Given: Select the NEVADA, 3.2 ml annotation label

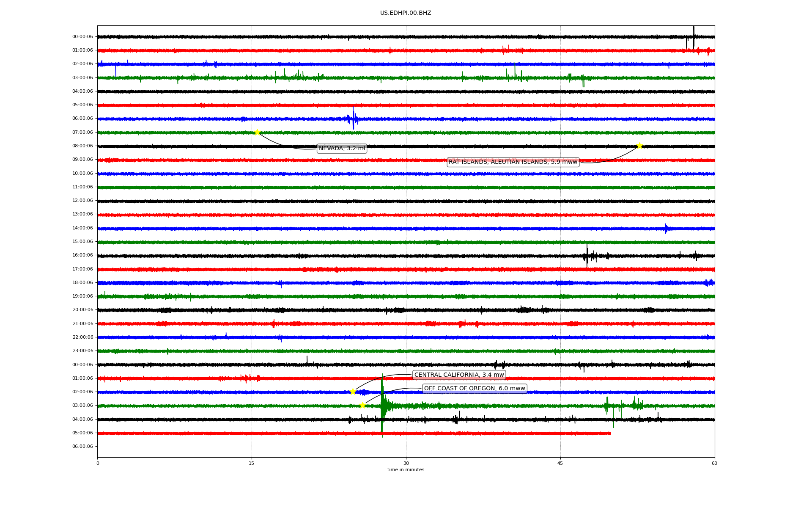Looking at the screenshot, I should coord(342,149).
